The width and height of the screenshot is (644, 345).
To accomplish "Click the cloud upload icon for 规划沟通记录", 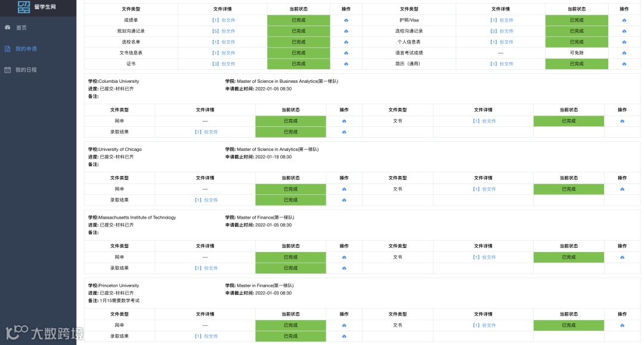I will point(346,31).
